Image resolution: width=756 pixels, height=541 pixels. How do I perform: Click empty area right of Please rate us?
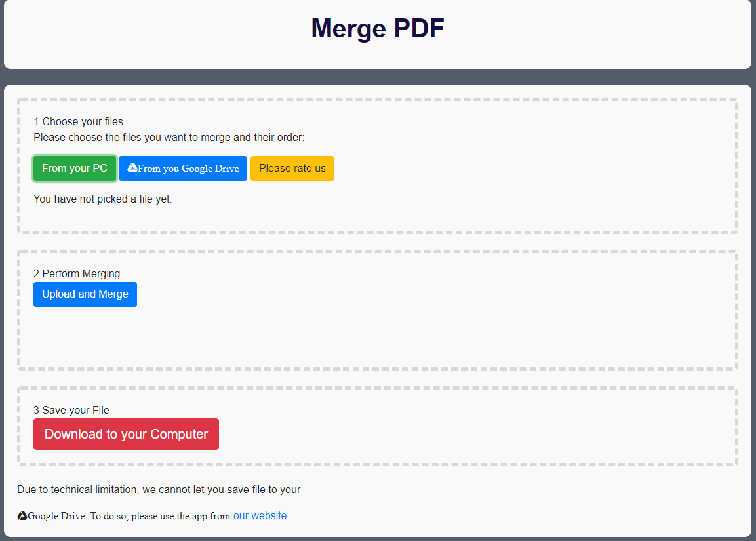coord(525,169)
